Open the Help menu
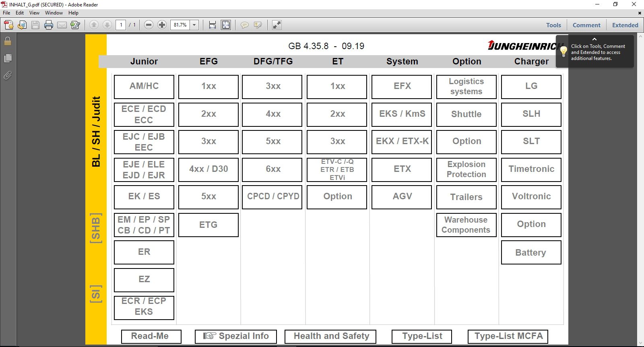This screenshot has width=644, height=347. click(73, 13)
